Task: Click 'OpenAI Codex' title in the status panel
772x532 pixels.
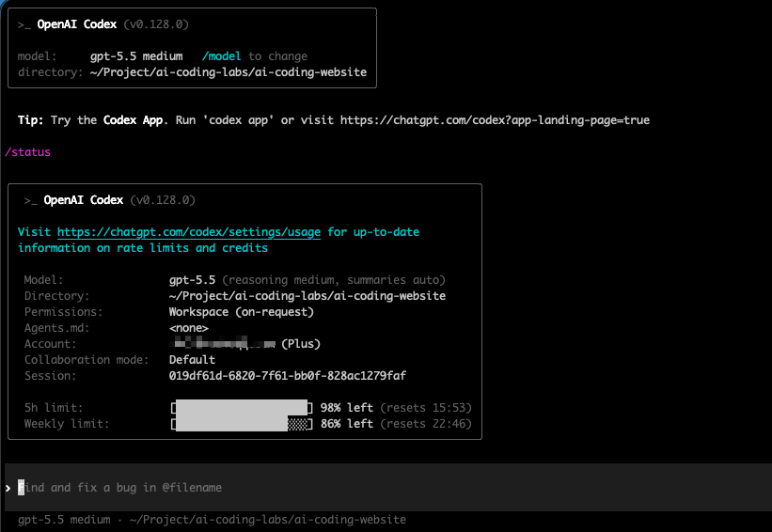Action: click(83, 200)
